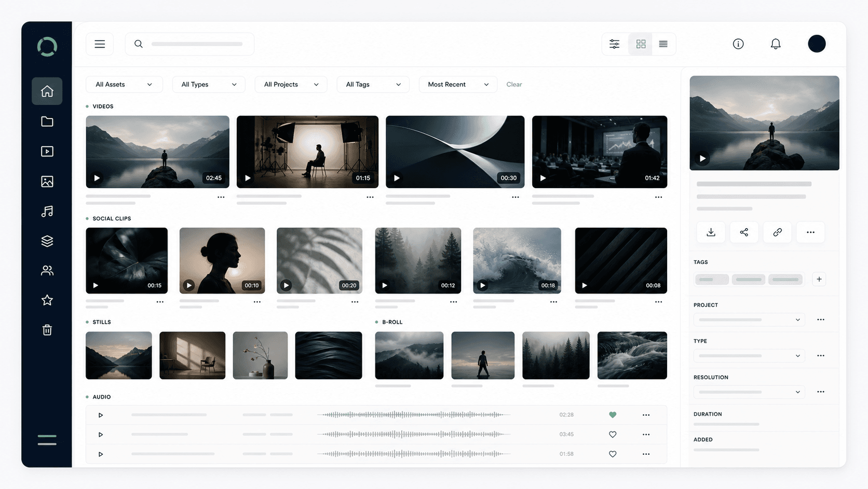
Task: Open more options beside Resolution field
Action: pos(820,392)
